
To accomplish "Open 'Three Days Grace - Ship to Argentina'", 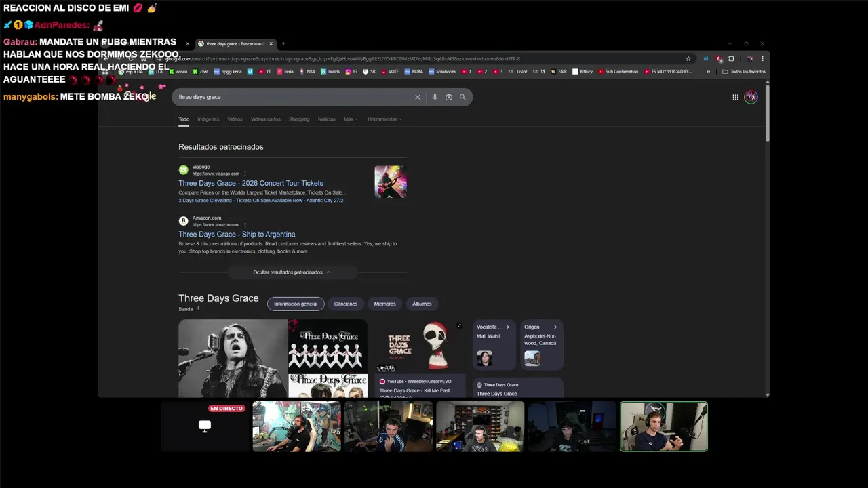I will (x=237, y=235).
